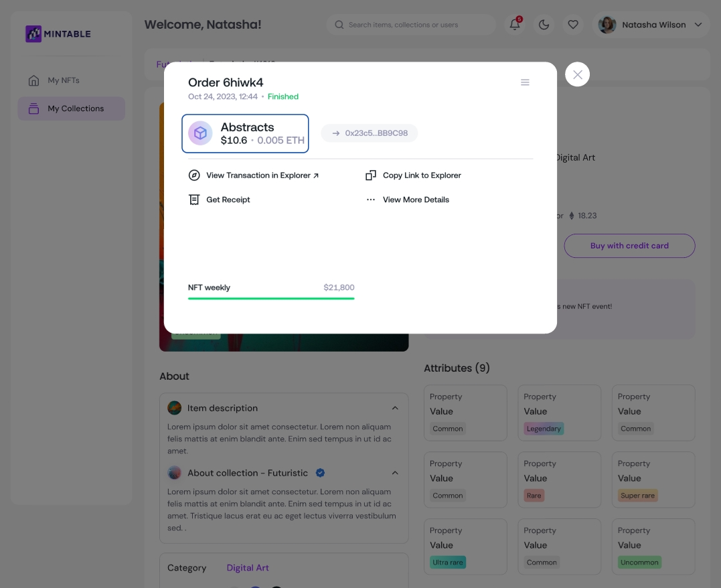
Task: Select My Collections in sidebar
Action: pyautogui.click(x=75, y=108)
